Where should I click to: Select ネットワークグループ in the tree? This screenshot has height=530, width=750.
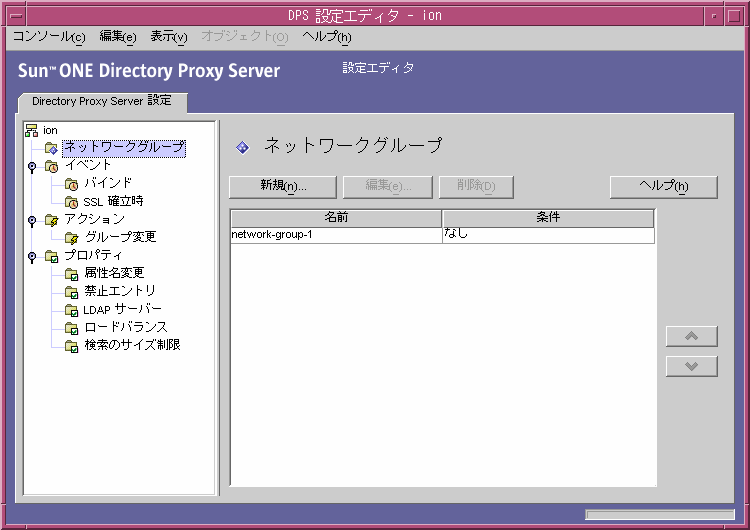[x=124, y=148]
